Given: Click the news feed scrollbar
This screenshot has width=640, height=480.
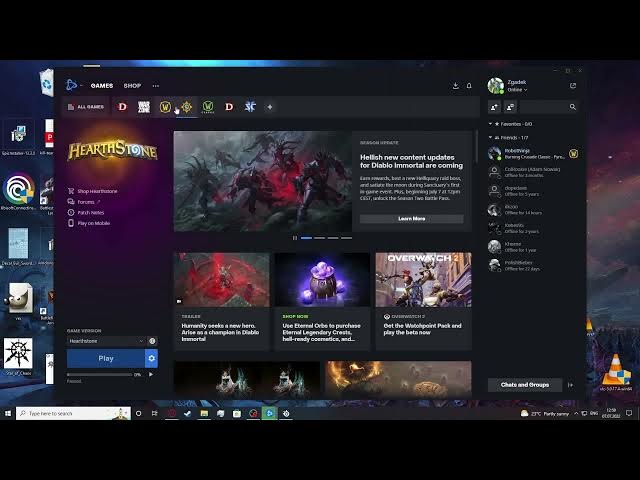Looking at the screenshot, I should pyautogui.click(x=476, y=147).
